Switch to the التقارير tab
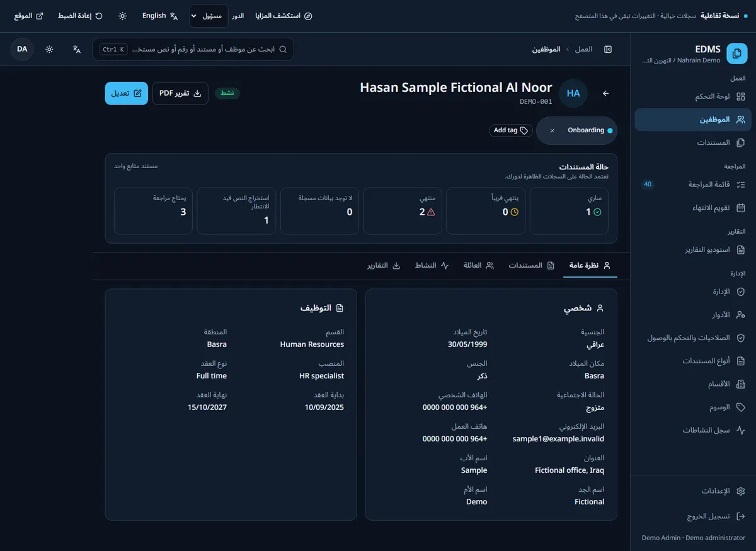756x551 pixels. tap(384, 266)
